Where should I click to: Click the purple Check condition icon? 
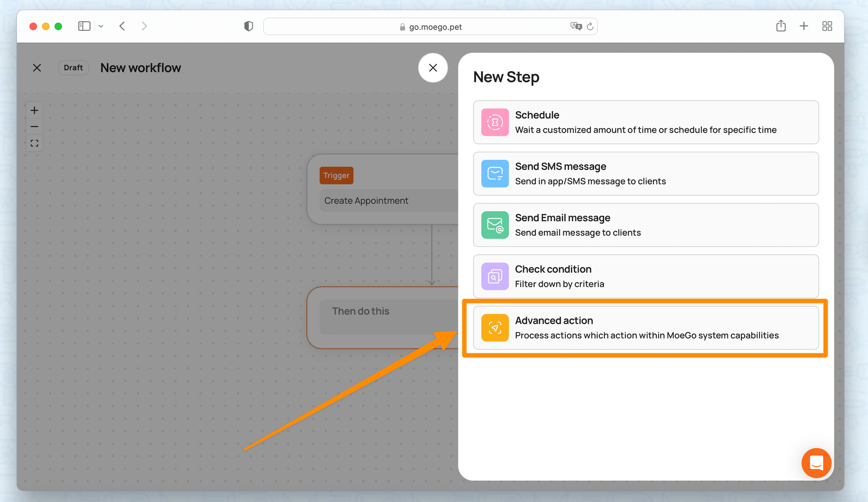click(495, 276)
